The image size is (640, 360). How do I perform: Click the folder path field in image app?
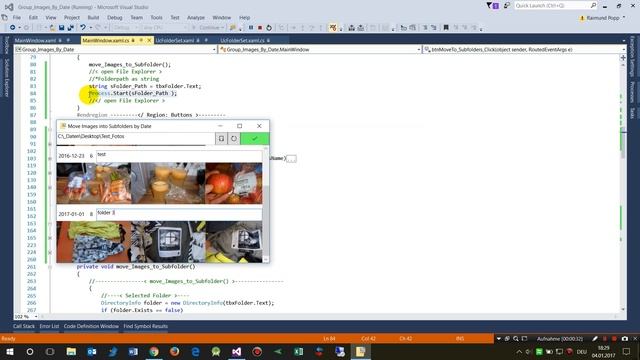pyautogui.click(x=136, y=138)
